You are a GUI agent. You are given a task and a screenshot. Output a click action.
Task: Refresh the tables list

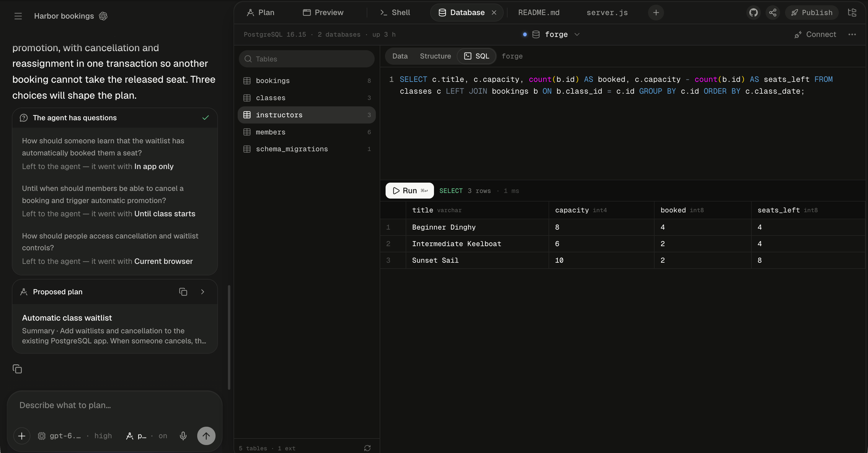point(367,448)
